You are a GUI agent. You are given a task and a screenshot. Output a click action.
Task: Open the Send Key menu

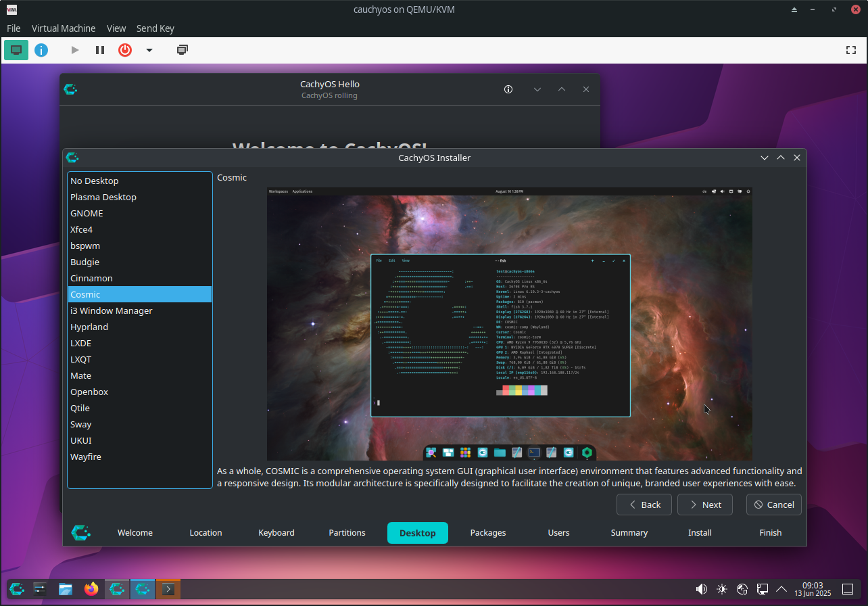click(155, 28)
